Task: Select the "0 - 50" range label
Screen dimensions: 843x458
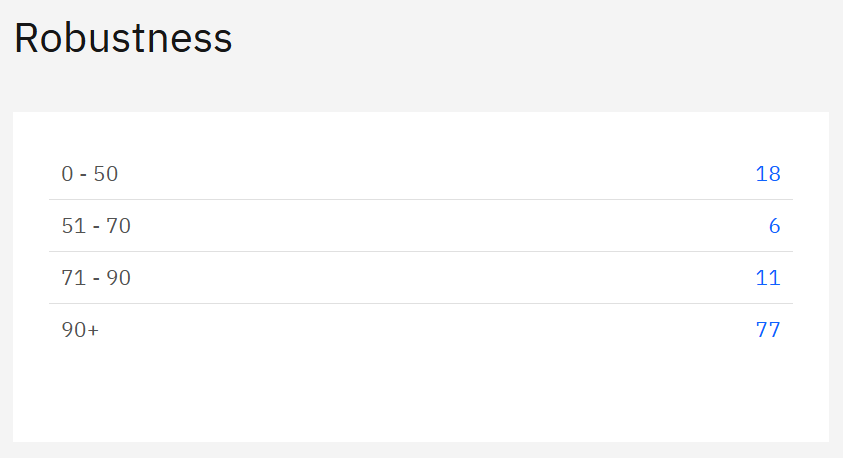Action: pyautogui.click(x=90, y=174)
